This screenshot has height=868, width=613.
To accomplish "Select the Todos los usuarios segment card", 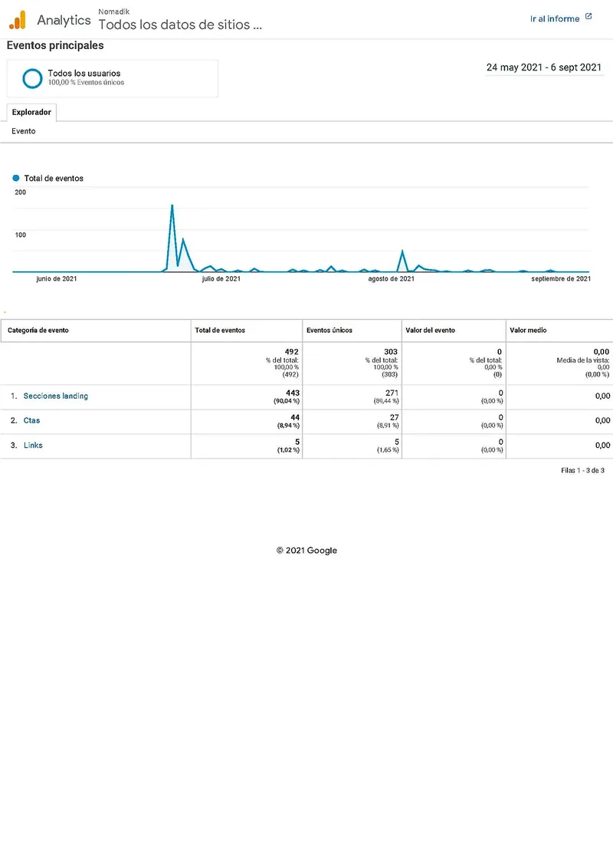I will point(113,78).
